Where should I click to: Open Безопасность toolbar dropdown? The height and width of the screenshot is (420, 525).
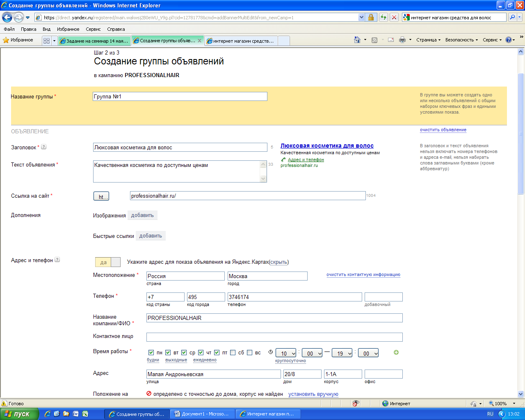(x=461, y=40)
